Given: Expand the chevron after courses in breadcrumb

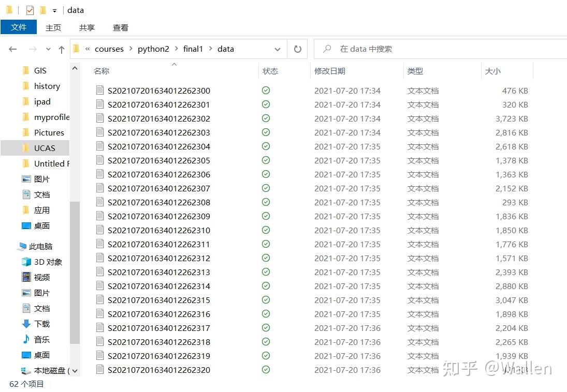Looking at the screenshot, I should pos(130,49).
